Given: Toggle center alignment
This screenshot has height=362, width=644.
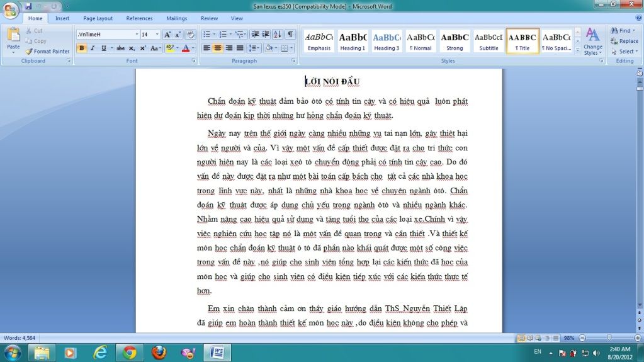Looking at the screenshot, I should 217,48.
